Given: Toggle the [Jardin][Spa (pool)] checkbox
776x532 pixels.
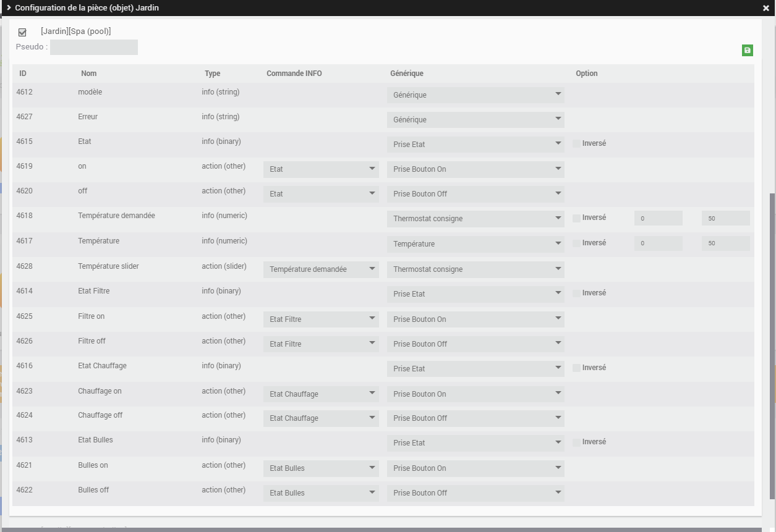Looking at the screenshot, I should (x=23, y=32).
